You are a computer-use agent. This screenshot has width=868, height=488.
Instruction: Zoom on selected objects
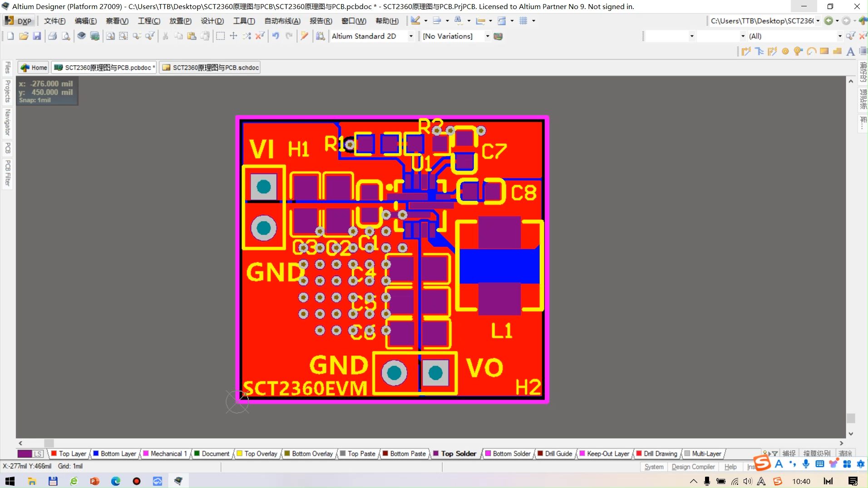point(137,36)
